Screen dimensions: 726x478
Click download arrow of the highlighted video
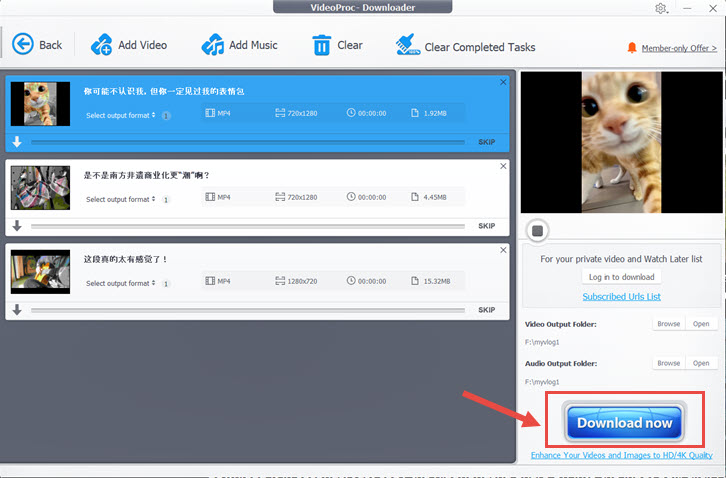[x=17, y=142]
